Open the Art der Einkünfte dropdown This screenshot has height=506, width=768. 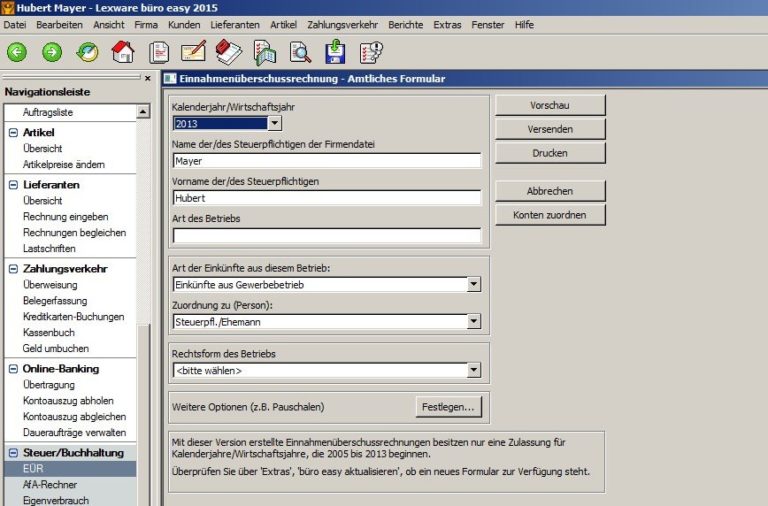pos(473,284)
